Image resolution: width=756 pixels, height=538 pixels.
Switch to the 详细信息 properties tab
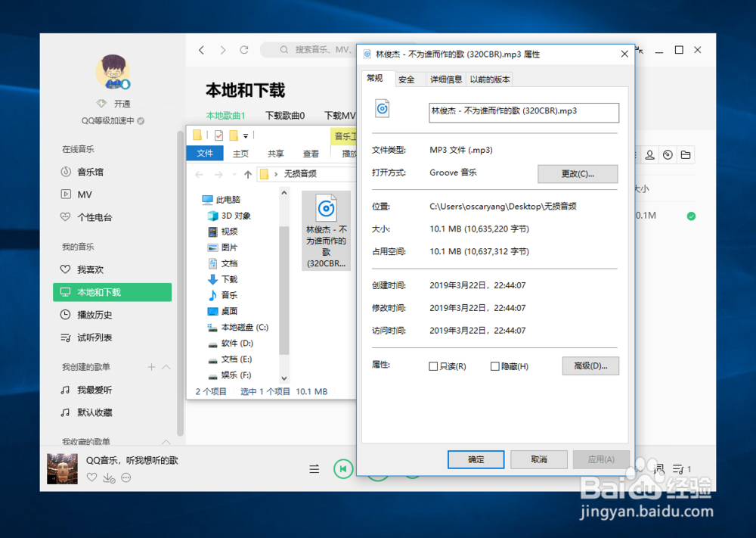446,79
